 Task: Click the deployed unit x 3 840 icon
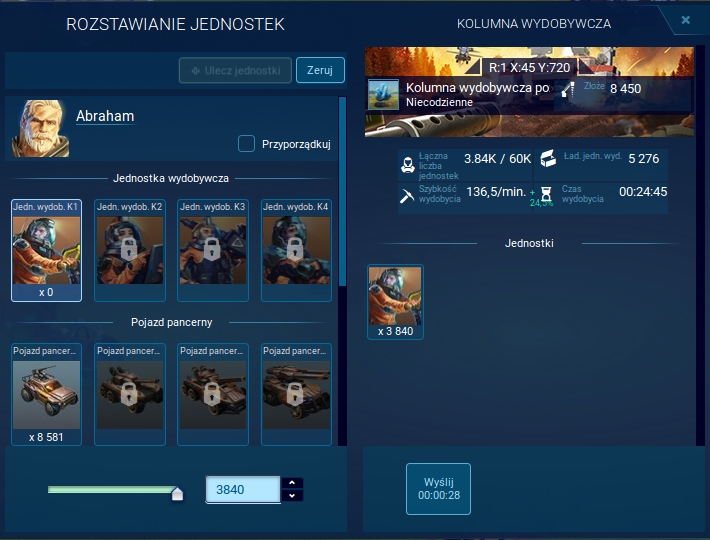point(395,301)
